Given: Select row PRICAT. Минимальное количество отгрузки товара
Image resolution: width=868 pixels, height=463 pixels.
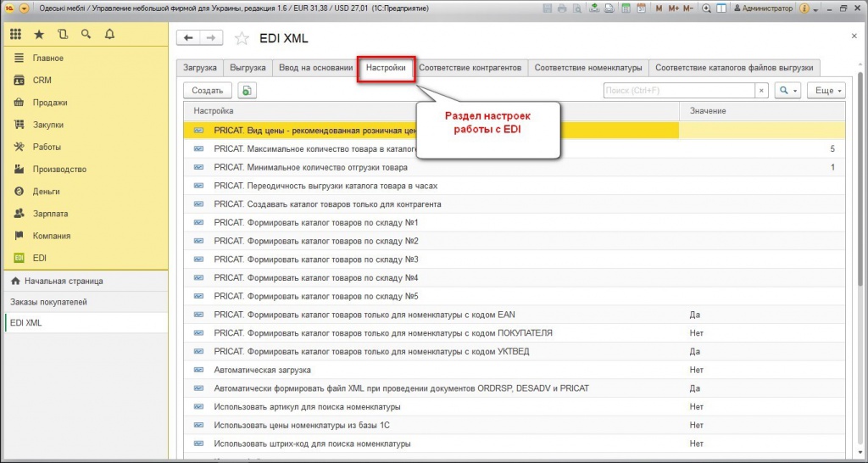Looking at the screenshot, I should click(x=515, y=167).
